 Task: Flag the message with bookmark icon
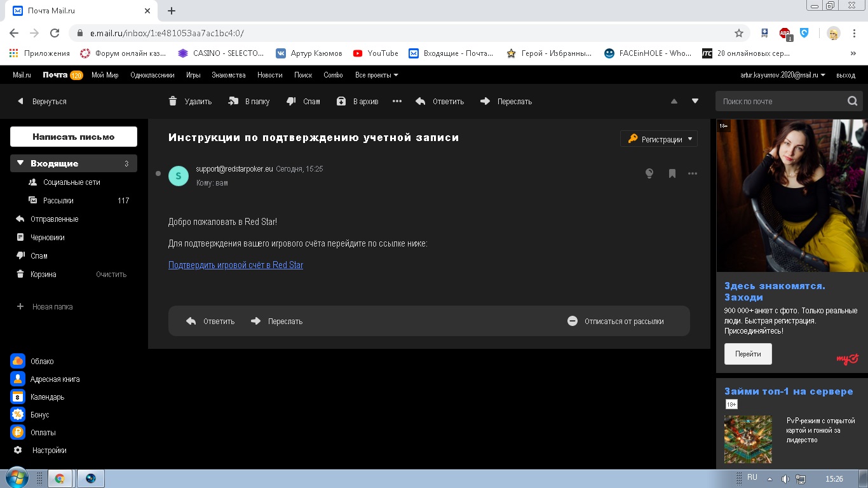(x=672, y=173)
